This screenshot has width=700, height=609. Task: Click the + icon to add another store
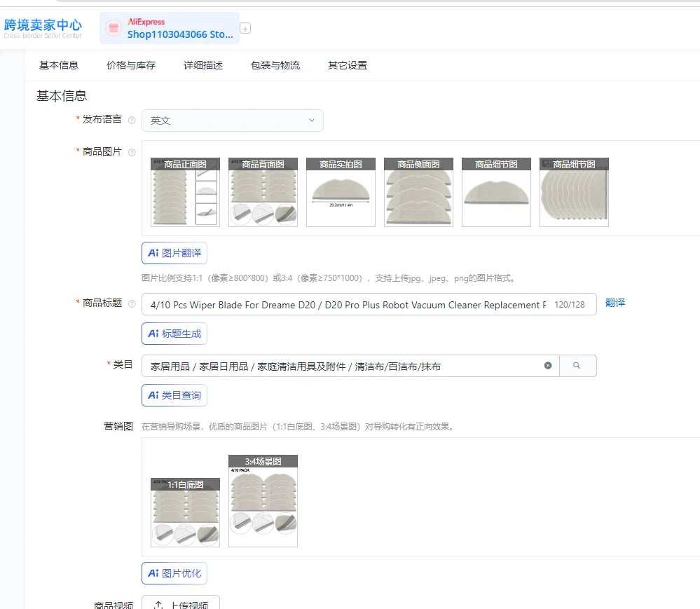[245, 29]
